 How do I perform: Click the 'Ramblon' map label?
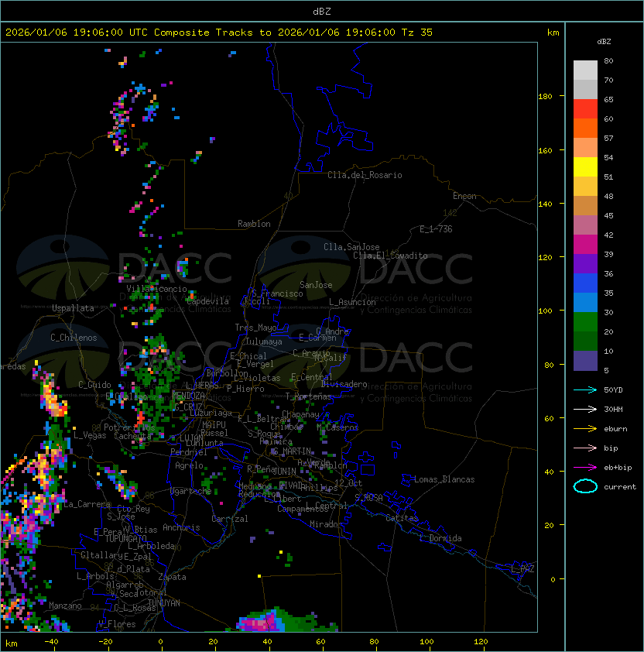click(254, 224)
